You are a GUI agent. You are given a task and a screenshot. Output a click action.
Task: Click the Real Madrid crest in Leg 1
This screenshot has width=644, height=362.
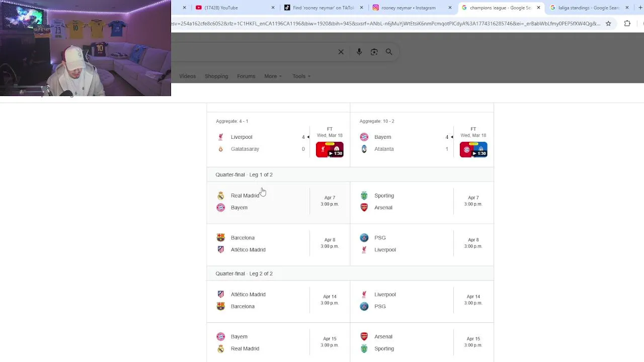(x=220, y=196)
